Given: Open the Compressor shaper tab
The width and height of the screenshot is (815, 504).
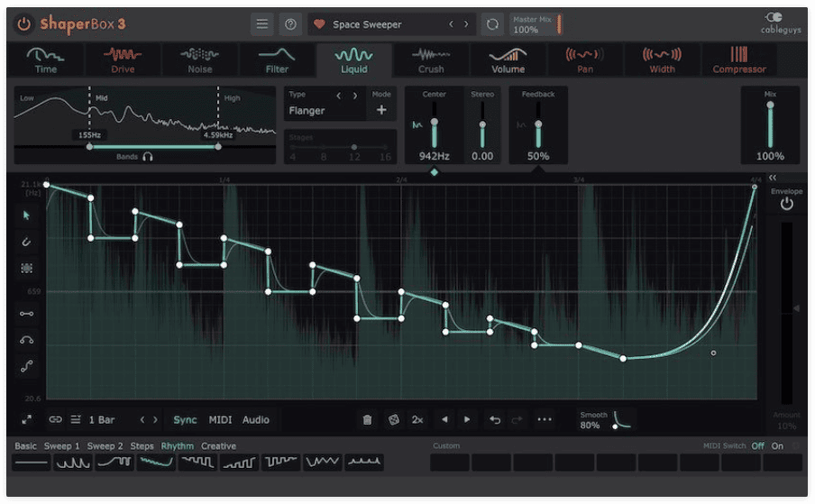Looking at the screenshot, I should click(x=739, y=60).
